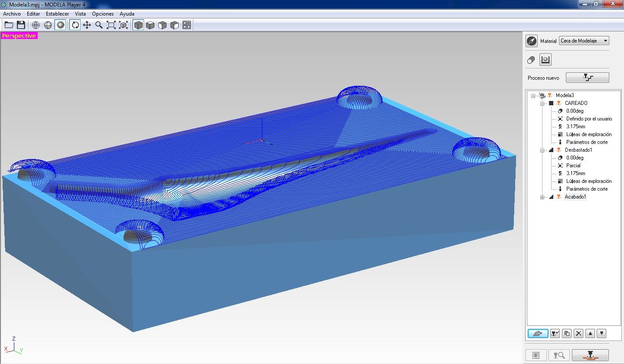Open the Editar menu
Viewport: 624px width, 364px height.
[33, 14]
